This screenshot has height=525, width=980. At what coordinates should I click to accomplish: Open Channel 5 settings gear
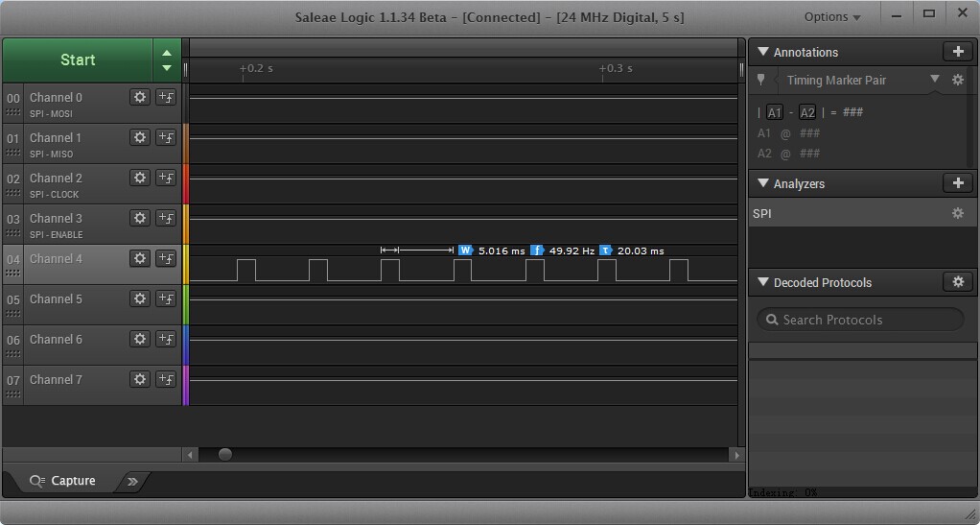(140, 298)
